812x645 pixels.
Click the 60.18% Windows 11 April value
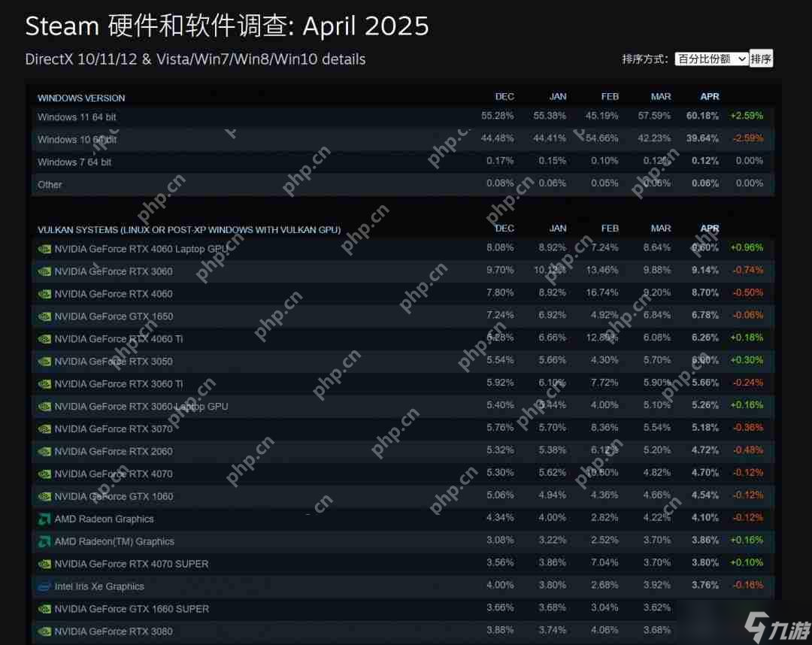tap(703, 116)
